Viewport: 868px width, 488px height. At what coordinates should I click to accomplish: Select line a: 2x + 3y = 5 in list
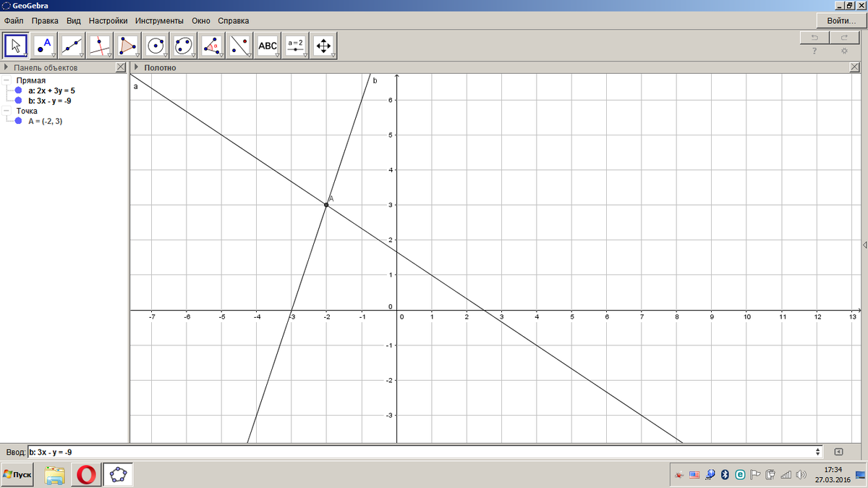(x=51, y=91)
